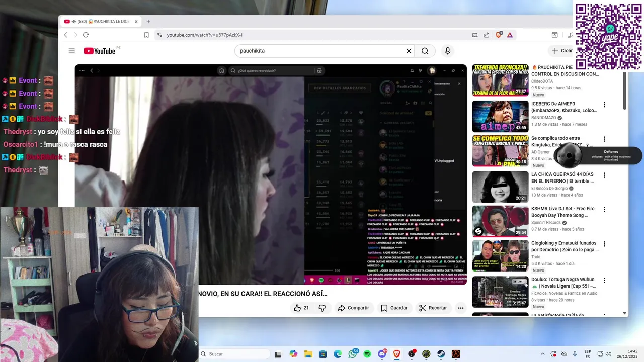
Task: Click the tray microphone icon
Action: tap(575, 354)
